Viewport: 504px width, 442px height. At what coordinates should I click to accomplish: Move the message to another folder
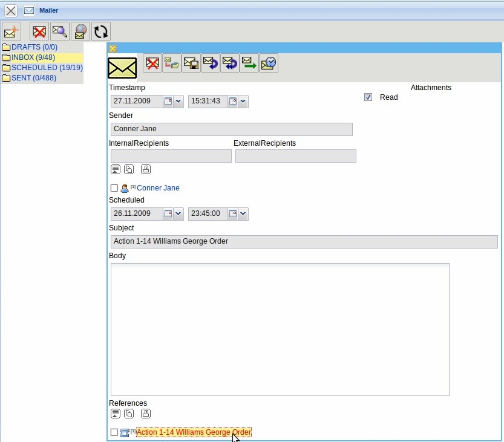pyautogui.click(x=171, y=63)
